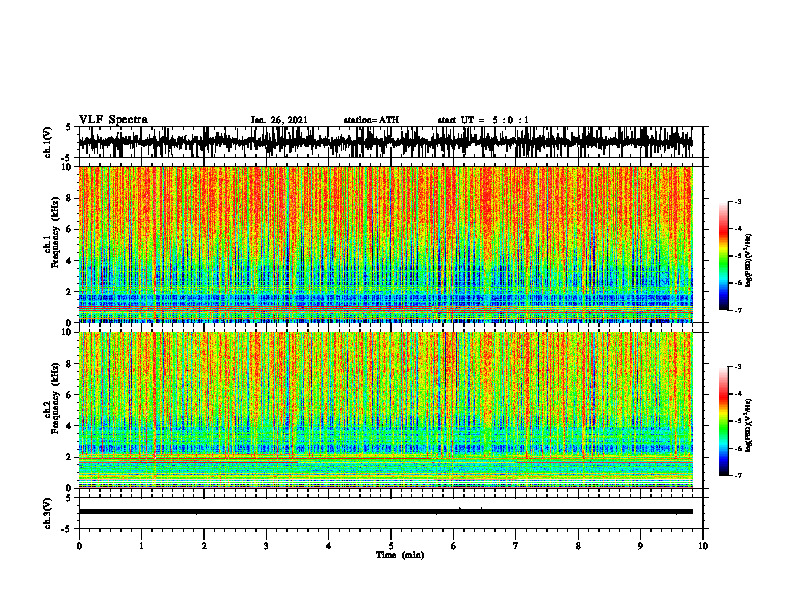Click the 8 kHz tick label on ch.1 frequency axis
792x612 pixels.
coord(70,198)
